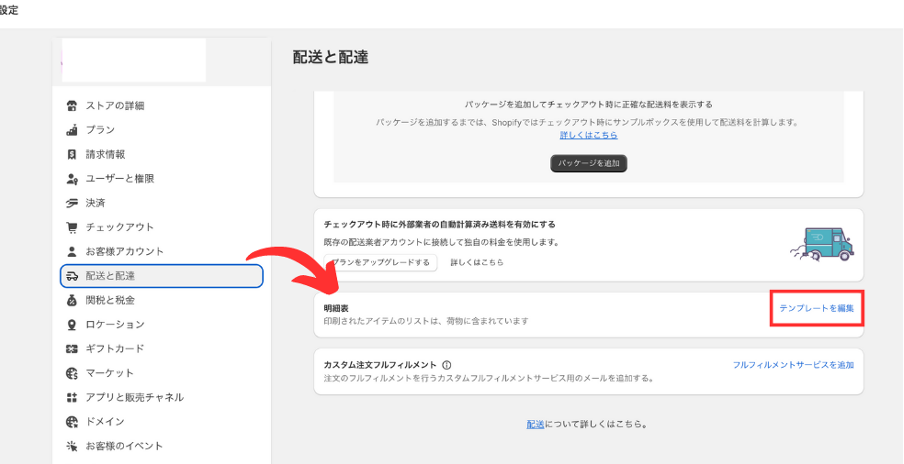Click the person icon beside お客様アカウント
Image resolution: width=904 pixels, height=464 pixels.
coord(71,251)
